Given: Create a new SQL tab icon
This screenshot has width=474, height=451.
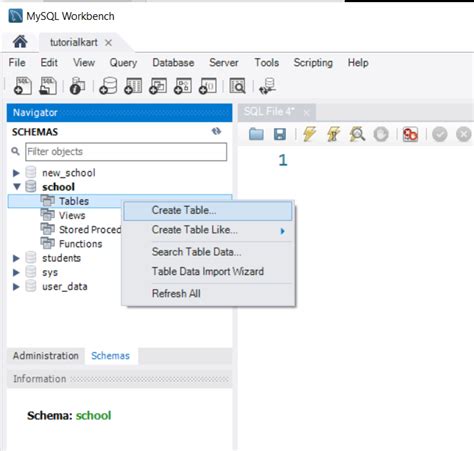Looking at the screenshot, I should pos(23,86).
